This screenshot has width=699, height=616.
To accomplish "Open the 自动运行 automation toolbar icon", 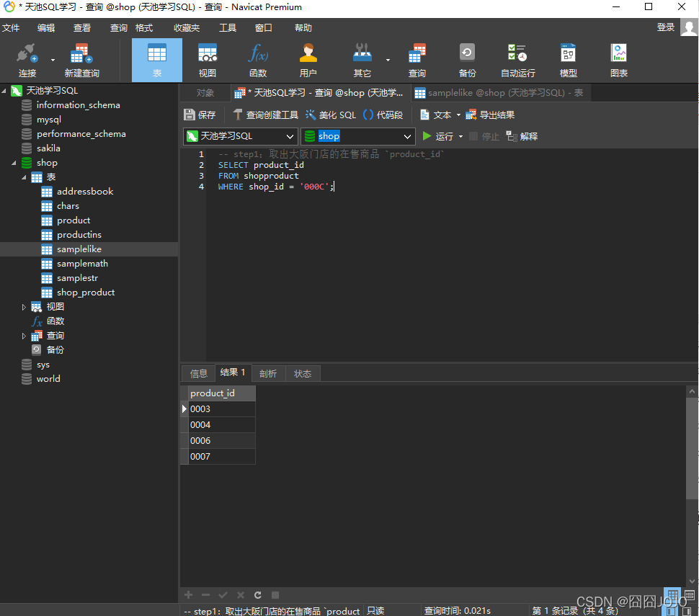I will tap(517, 61).
